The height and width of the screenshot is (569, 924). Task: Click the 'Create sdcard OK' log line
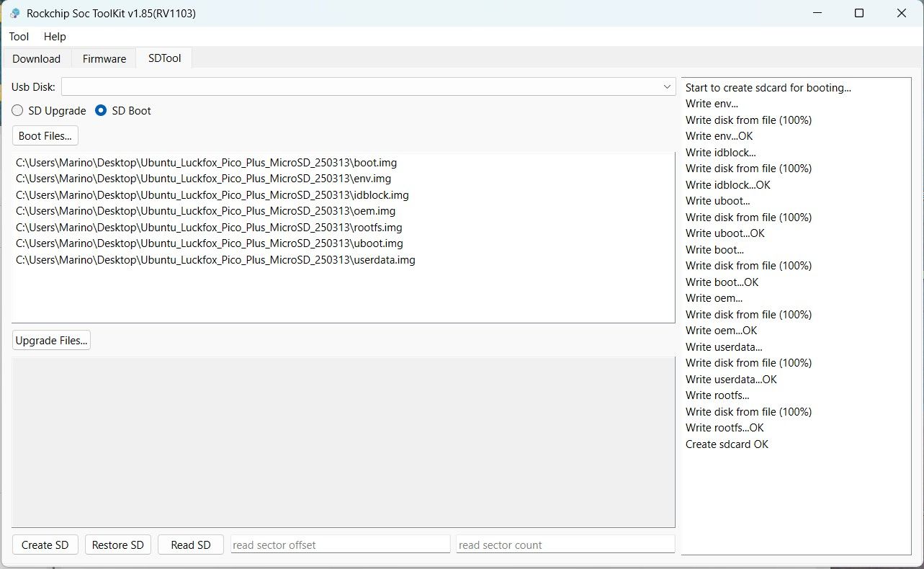tap(727, 444)
